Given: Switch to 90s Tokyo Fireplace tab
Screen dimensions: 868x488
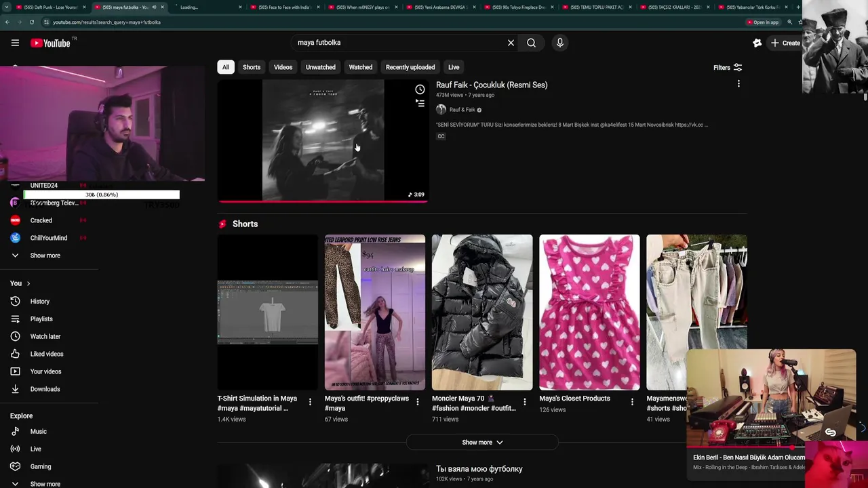Looking at the screenshot, I should coord(519,7).
